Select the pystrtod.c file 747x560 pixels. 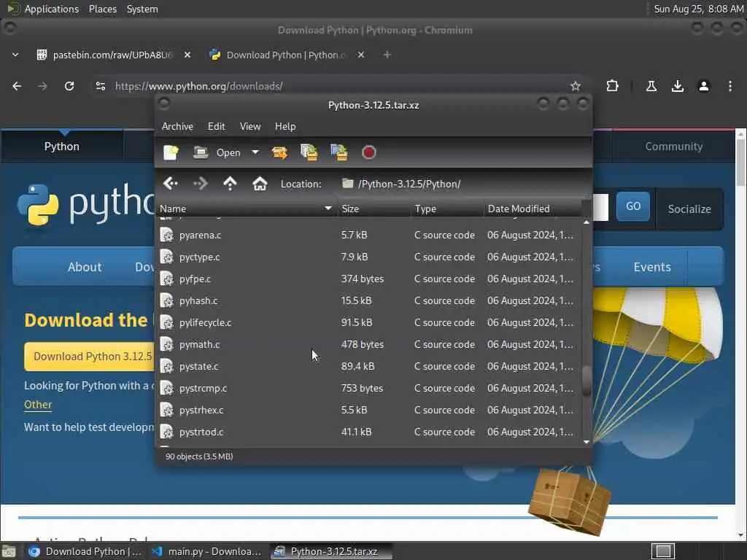(x=369, y=432)
